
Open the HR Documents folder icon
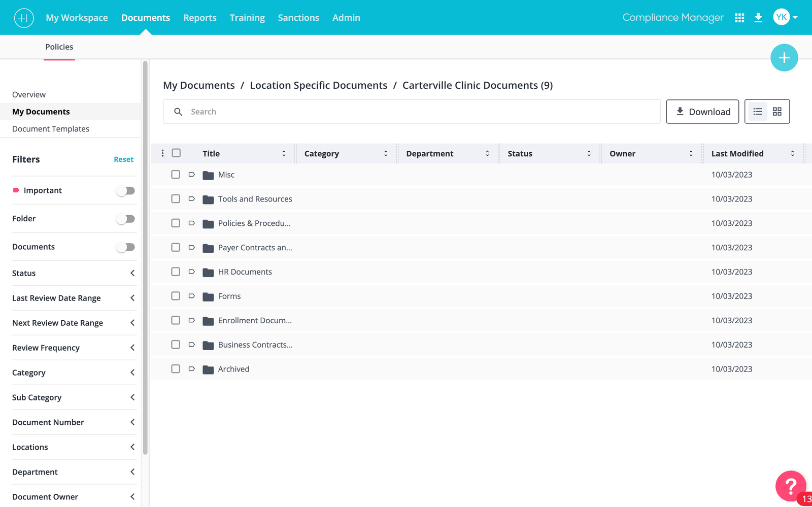pyautogui.click(x=208, y=273)
